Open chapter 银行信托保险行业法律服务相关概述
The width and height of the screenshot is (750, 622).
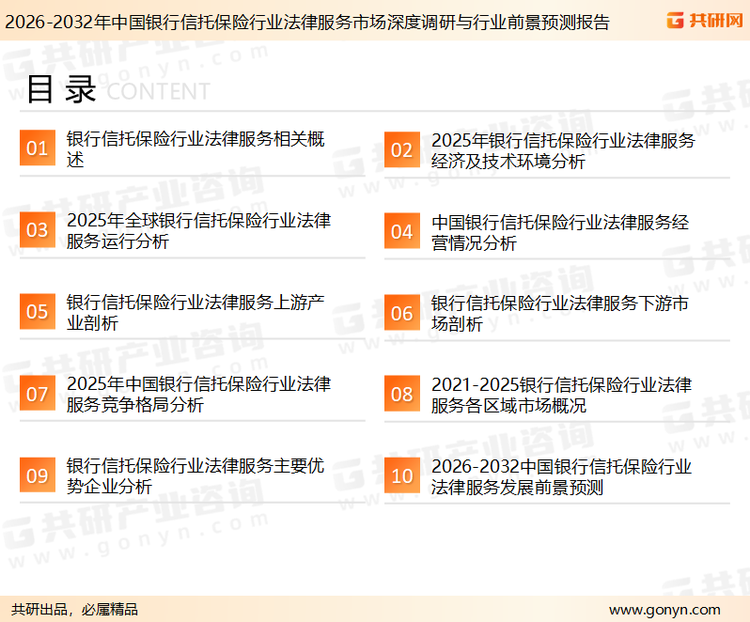(195, 149)
